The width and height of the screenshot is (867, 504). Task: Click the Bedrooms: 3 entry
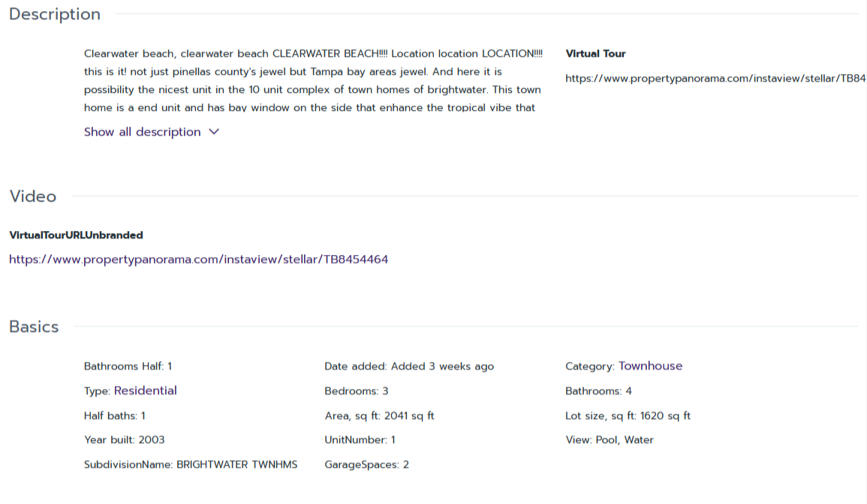357,391
